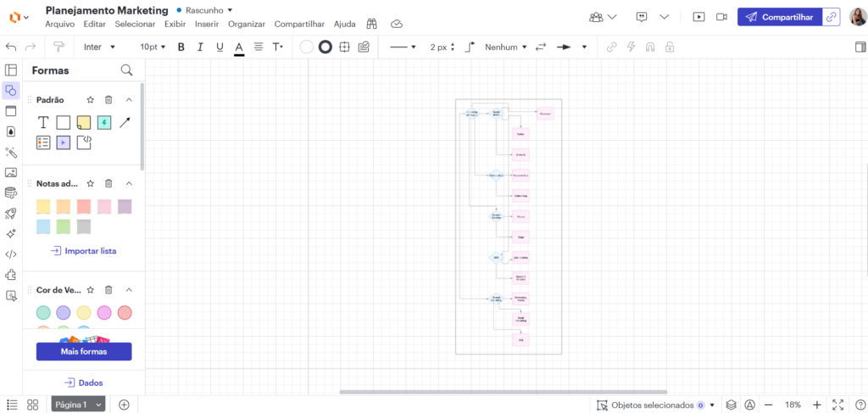Click the lock icon in toolbar
Screen dimensions: 868x413
pos(670,47)
